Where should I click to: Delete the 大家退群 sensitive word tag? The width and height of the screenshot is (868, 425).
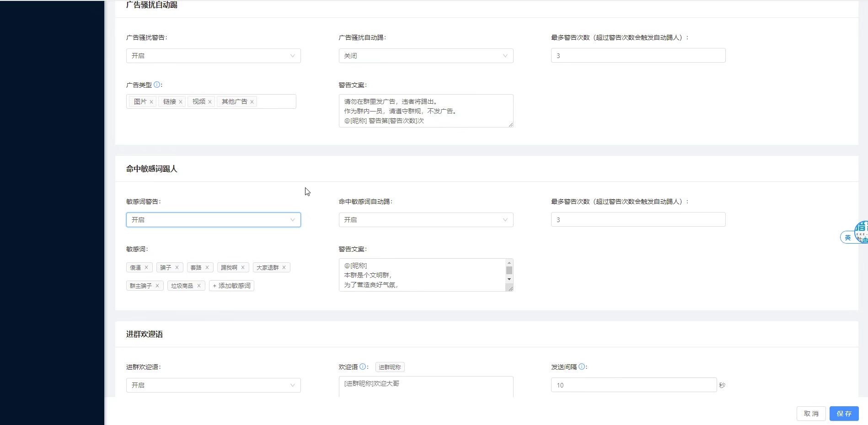(x=284, y=268)
